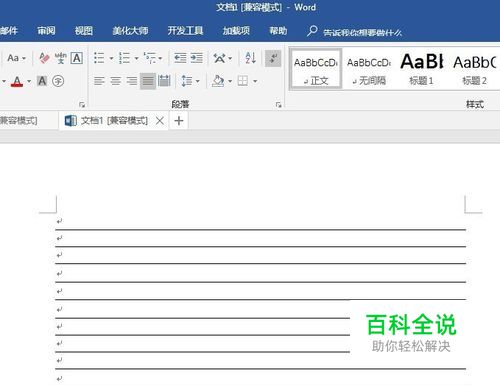This screenshot has height=385, width=500.
Task: Open Font dialog launcher
Action: (x=82, y=105)
